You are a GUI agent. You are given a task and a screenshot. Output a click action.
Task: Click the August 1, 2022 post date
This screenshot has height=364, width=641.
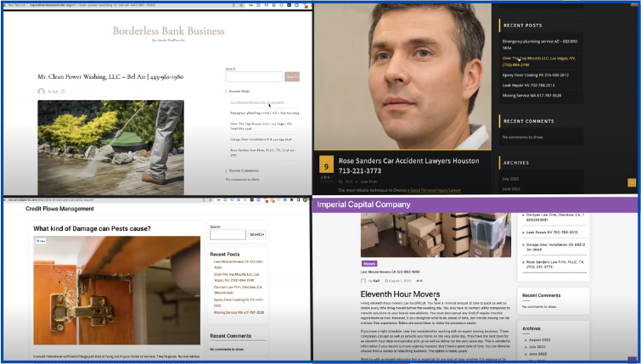(x=400, y=281)
